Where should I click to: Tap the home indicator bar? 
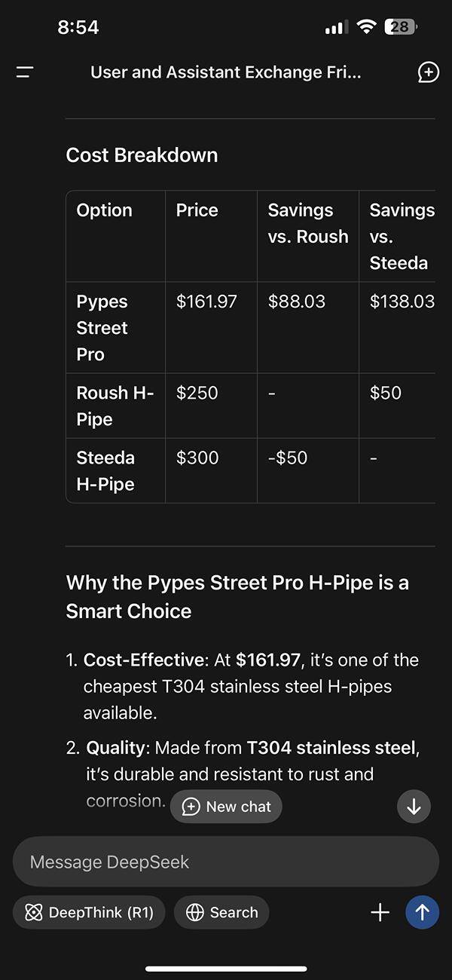tap(226, 969)
